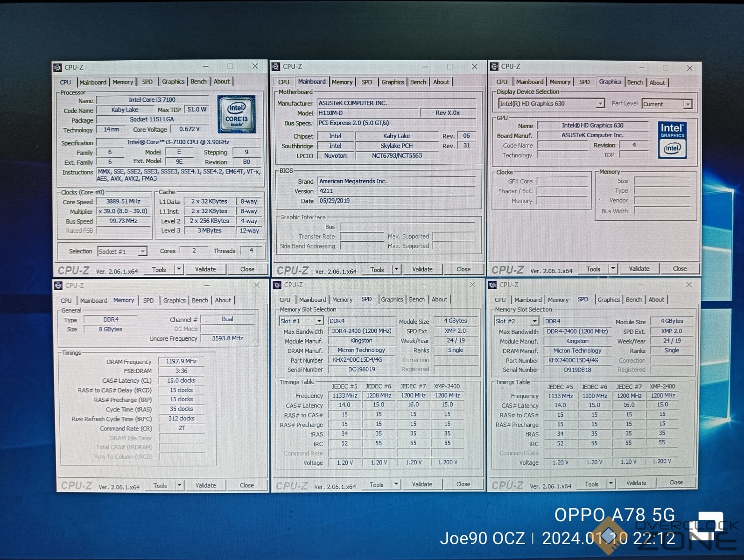Open the Perf Level Current dropdown
Viewport: 744px width, 560px height.
click(x=667, y=104)
